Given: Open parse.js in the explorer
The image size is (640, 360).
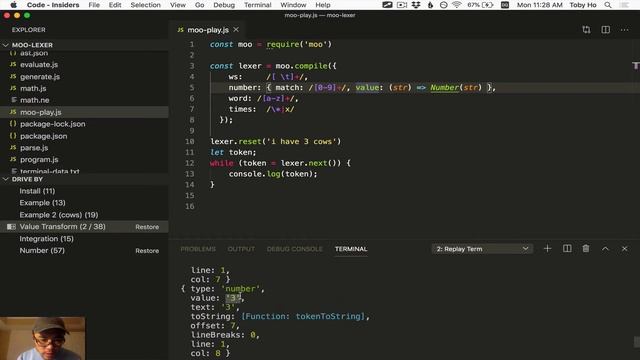Looking at the screenshot, I should coord(34,148).
